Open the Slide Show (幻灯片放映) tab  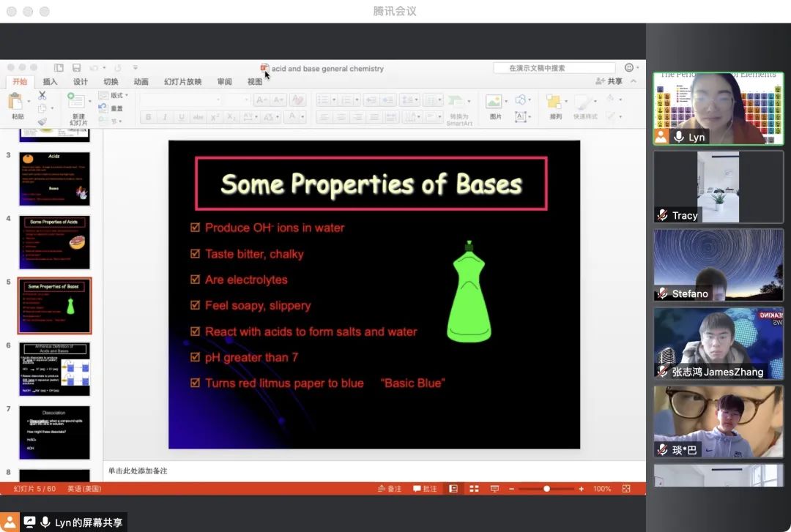pos(182,82)
